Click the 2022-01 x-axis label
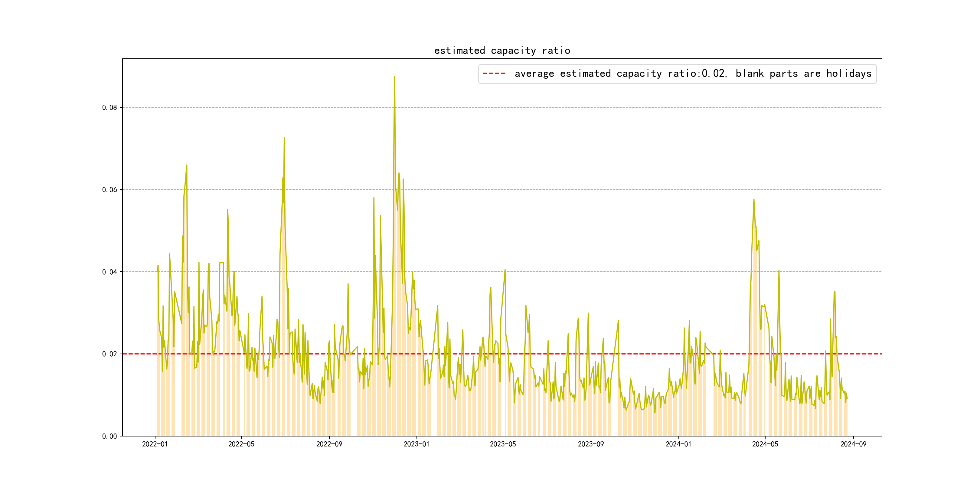The width and height of the screenshot is (980, 490). tap(155, 444)
